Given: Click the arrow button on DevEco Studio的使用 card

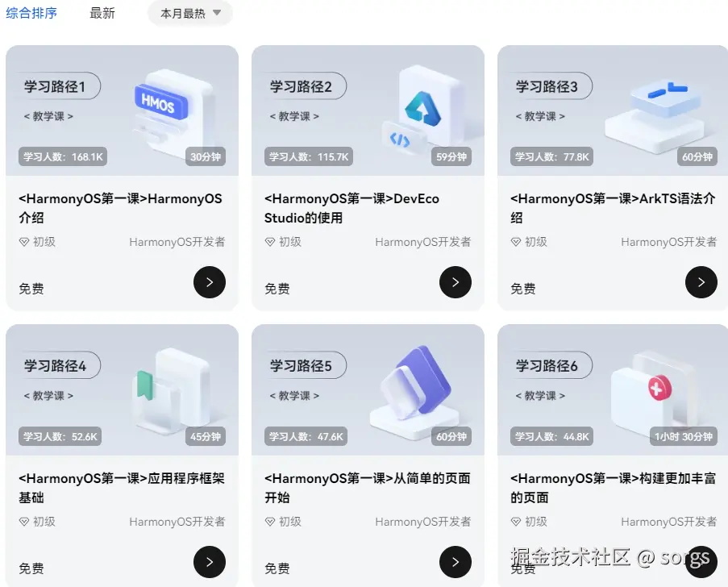Looking at the screenshot, I should click(456, 282).
